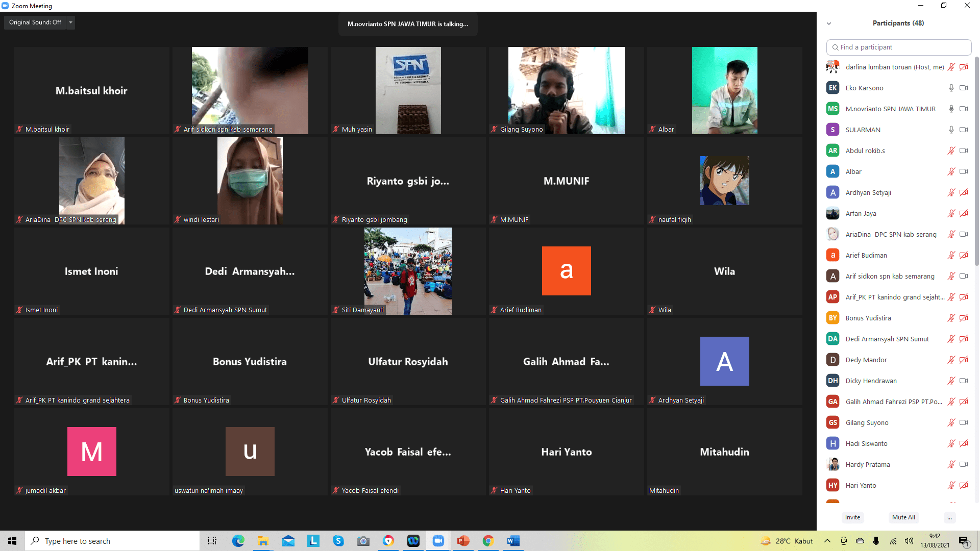Open Microsoft Word in the taskbar
The width and height of the screenshot is (980, 551).
513,541
